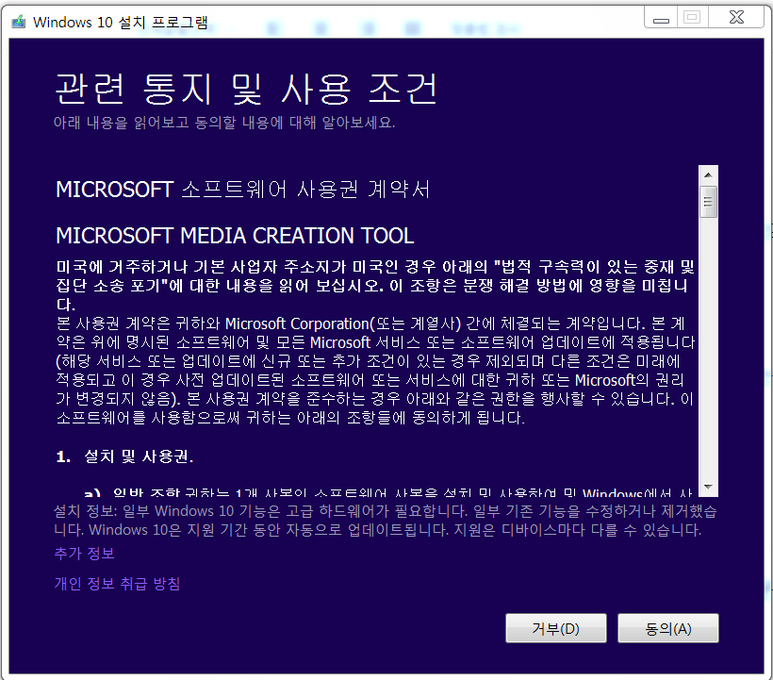773x680 pixels.
Task: Close the Windows 10 설치 프로그램 window
Action: click(737, 18)
